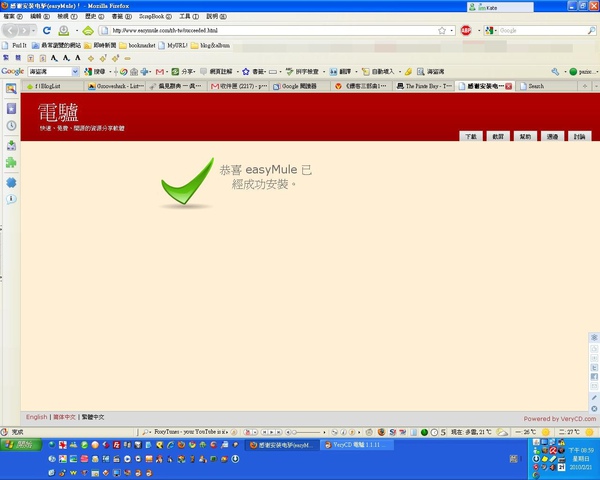This screenshot has height=480, width=600.
Task: Open the 分享 share dropdown
Action: tap(183, 72)
